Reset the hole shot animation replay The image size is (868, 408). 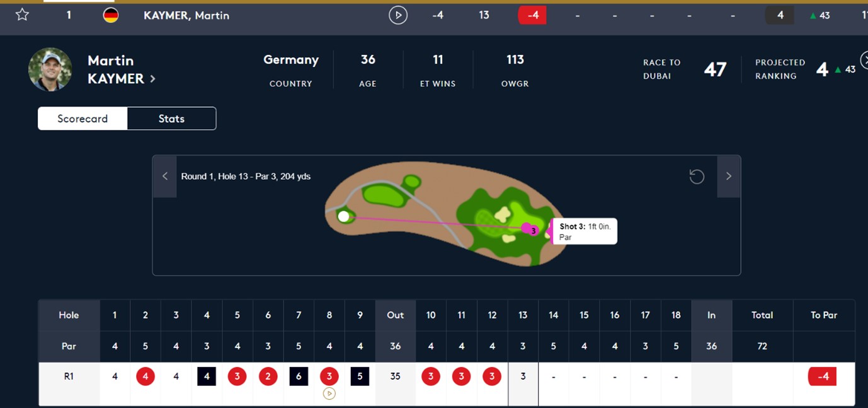697,177
